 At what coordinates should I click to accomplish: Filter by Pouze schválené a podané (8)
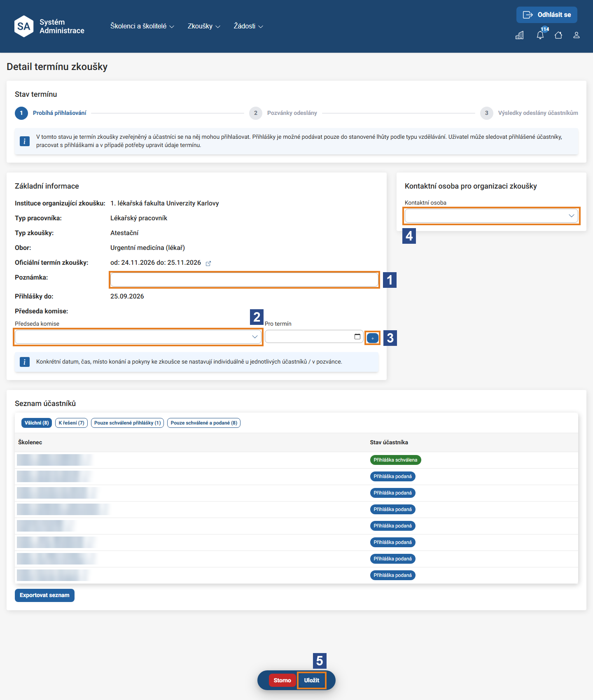pyautogui.click(x=204, y=423)
